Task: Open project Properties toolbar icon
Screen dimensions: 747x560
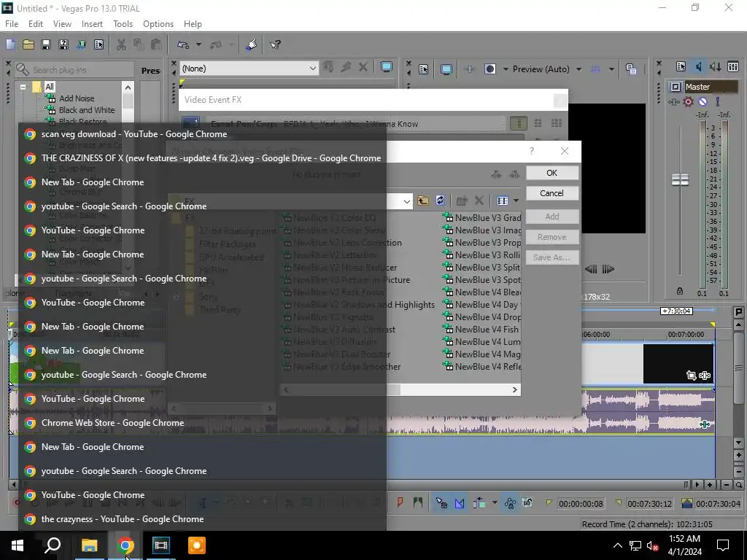Action: (x=98, y=44)
